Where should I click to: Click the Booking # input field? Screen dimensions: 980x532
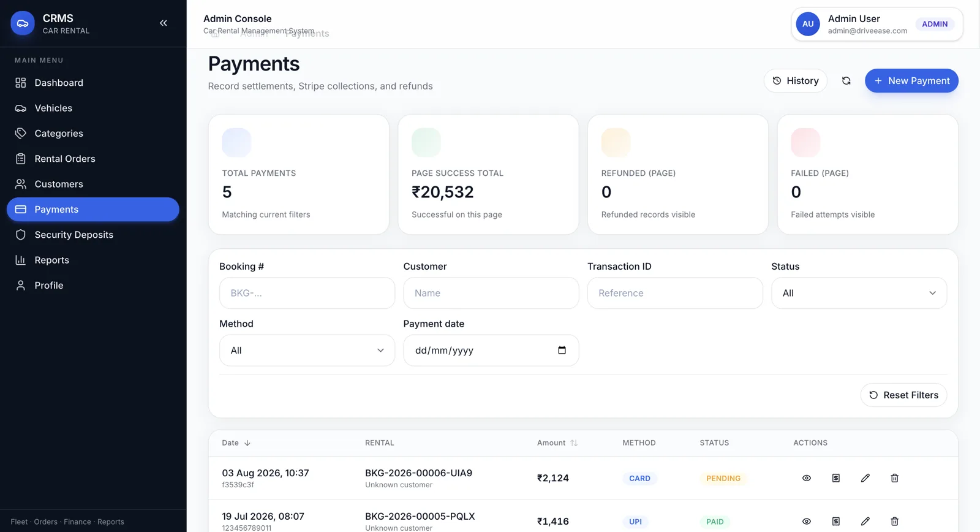(x=307, y=293)
